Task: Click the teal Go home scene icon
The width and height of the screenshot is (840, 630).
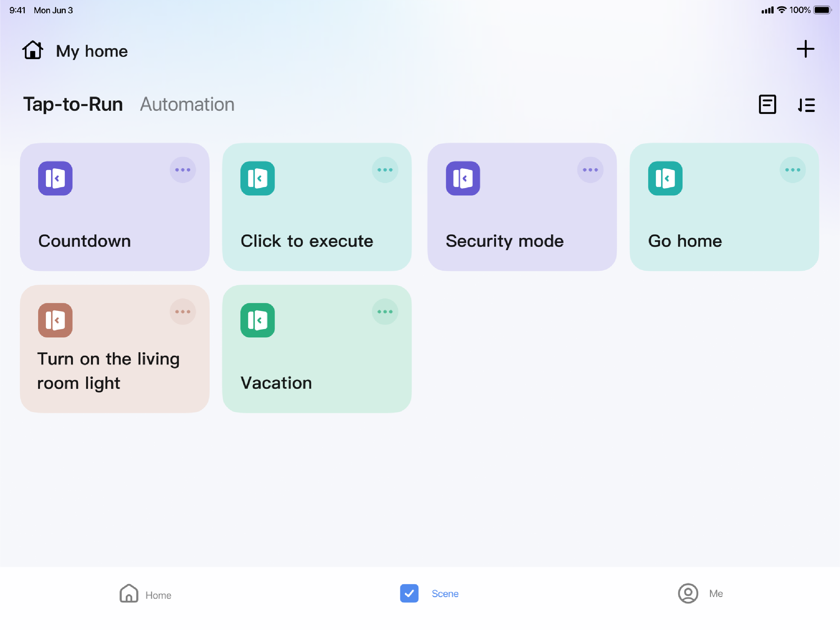Action: tap(665, 178)
